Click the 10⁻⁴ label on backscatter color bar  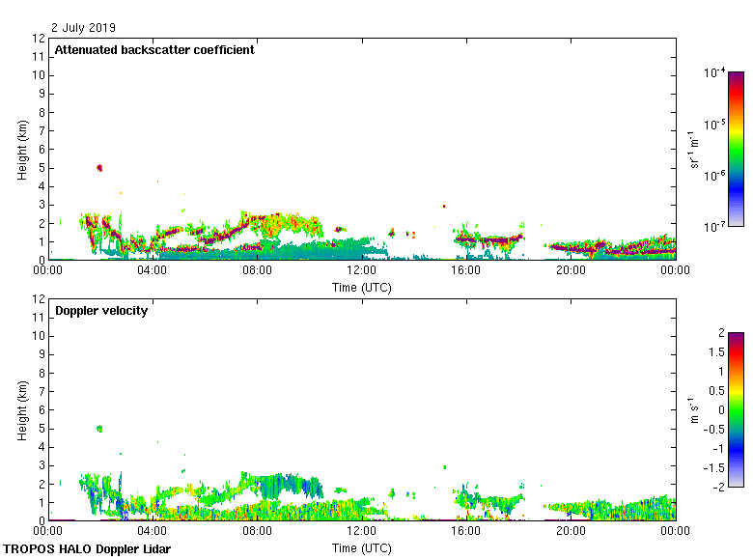(x=714, y=73)
